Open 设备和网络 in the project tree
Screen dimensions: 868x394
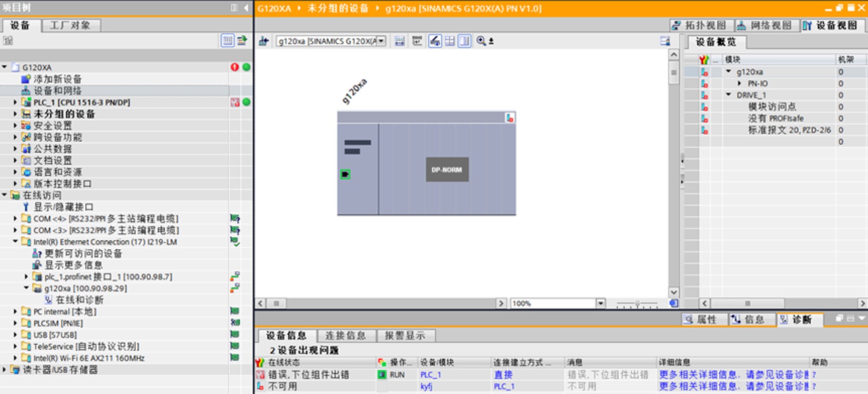[x=57, y=91]
